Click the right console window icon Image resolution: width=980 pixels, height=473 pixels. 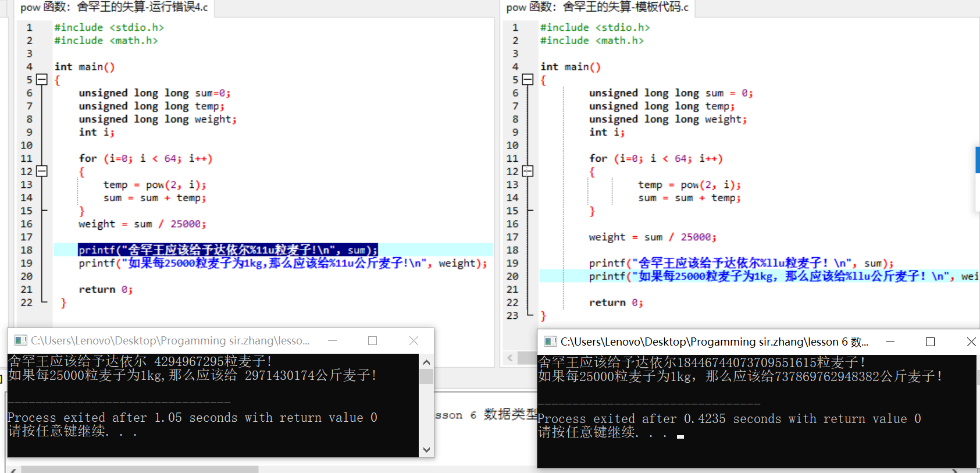[x=550, y=342]
